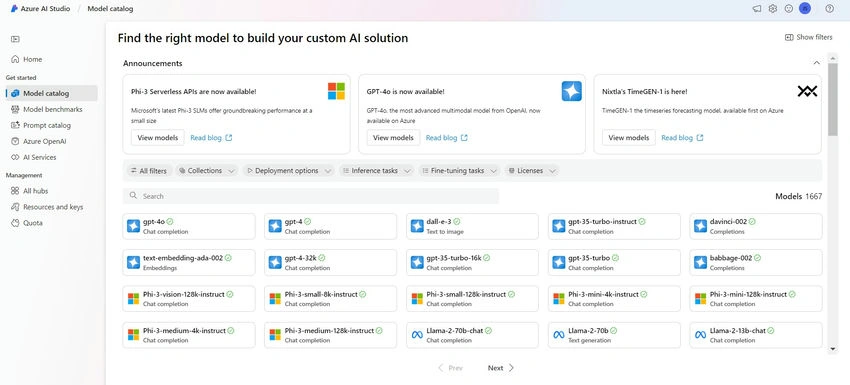
Task: Open the Phi-3-mini-4k-instruct model card
Action: 614,299
